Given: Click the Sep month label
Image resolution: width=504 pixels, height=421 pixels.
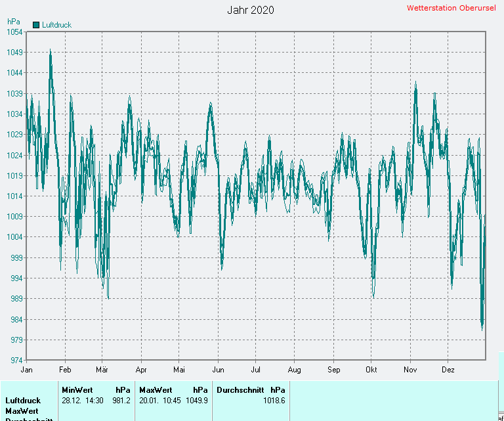Looking at the screenshot, I should click(333, 370).
